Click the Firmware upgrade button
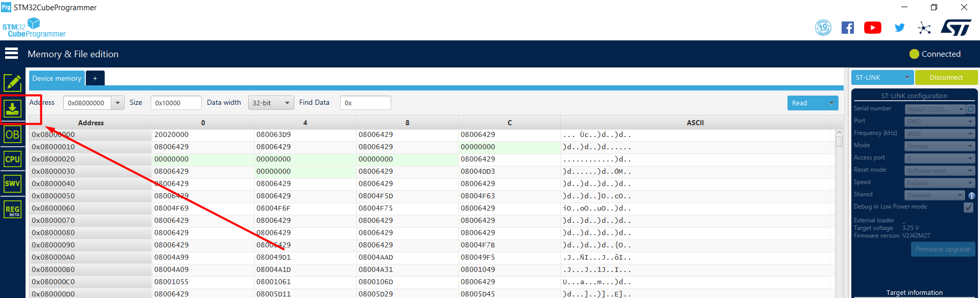The width and height of the screenshot is (980, 298). coord(943,249)
